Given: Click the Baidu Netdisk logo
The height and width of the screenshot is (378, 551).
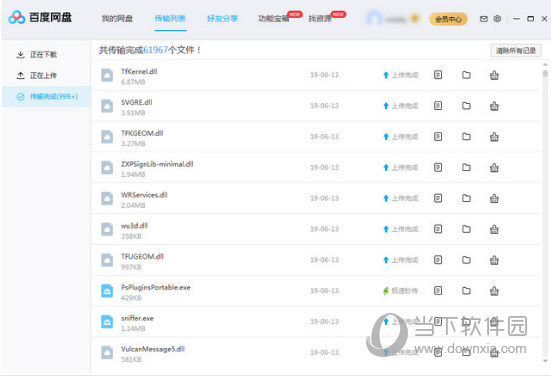Looking at the screenshot, I should pyautogui.click(x=40, y=17).
